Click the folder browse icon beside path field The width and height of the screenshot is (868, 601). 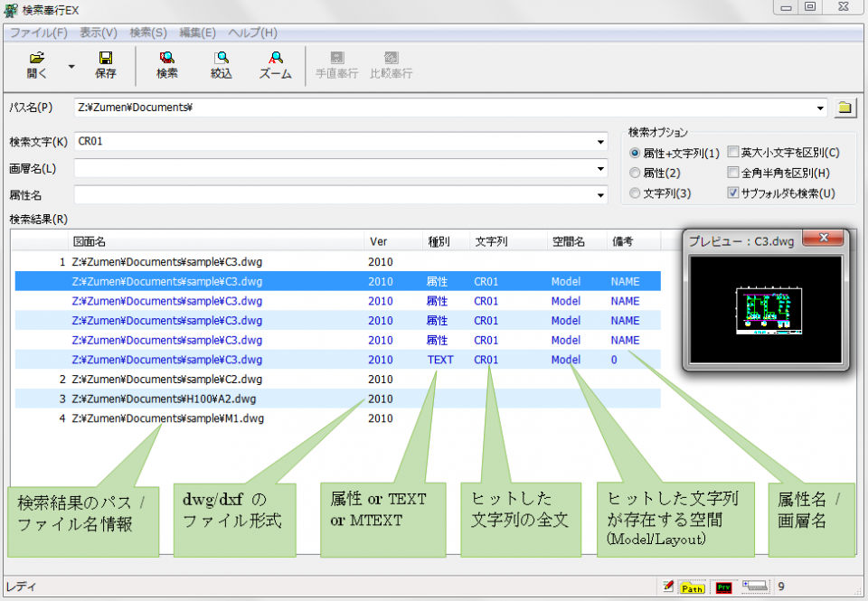click(x=844, y=108)
